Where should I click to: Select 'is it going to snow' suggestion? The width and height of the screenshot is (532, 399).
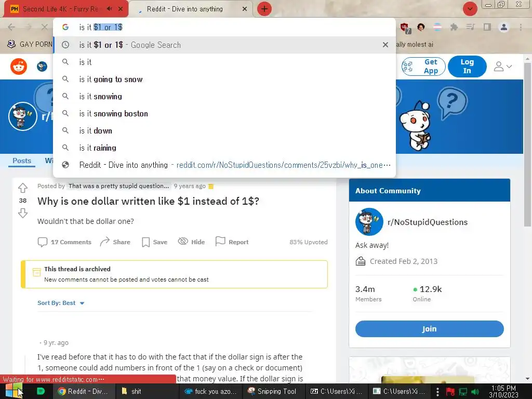(224, 79)
